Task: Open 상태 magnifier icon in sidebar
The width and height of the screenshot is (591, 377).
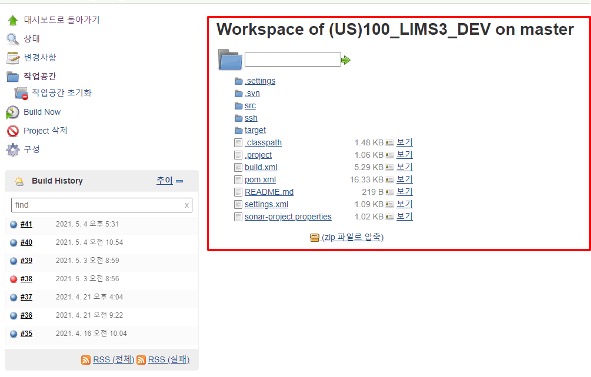Action: click(x=12, y=39)
